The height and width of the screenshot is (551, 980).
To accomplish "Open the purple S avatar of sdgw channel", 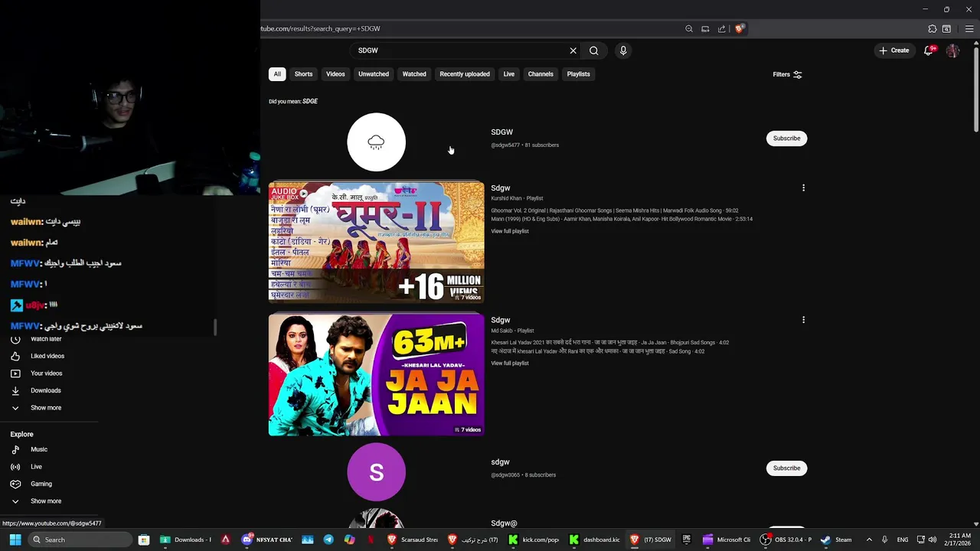I will (376, 472).
